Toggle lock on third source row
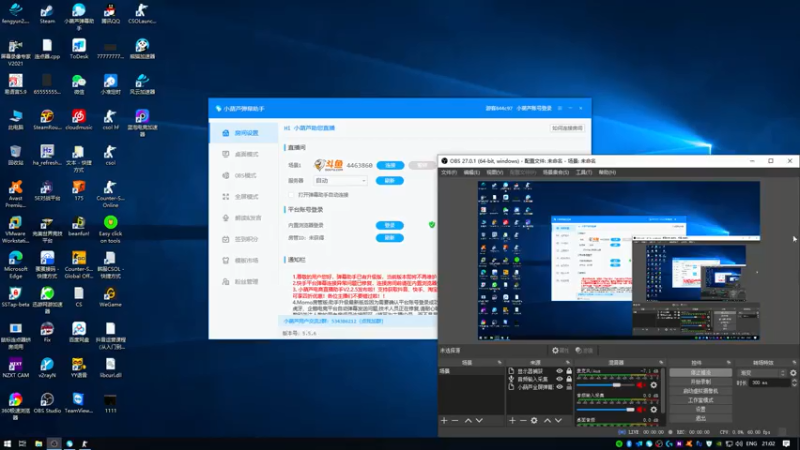This screenshot has height=450, width=800. pyautogui.click(x=569, y=387)
